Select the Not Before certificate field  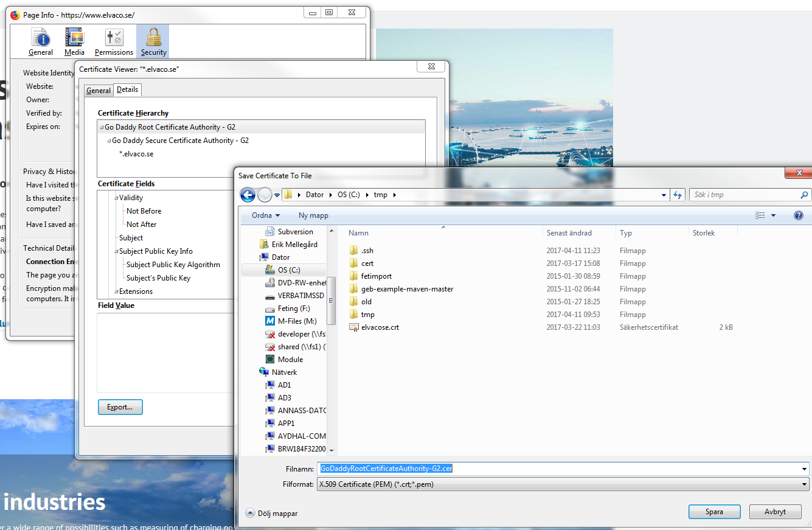144,211
